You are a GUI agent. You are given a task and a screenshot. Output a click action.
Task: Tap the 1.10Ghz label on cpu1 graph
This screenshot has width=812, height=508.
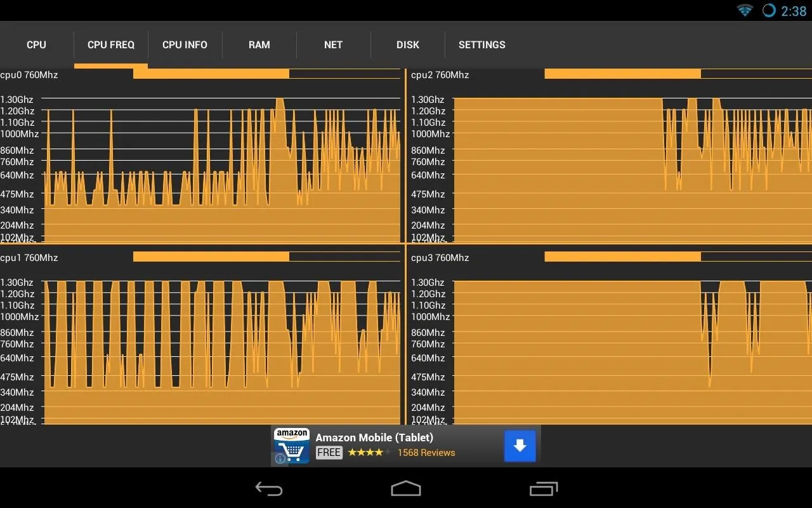point(17,305)
